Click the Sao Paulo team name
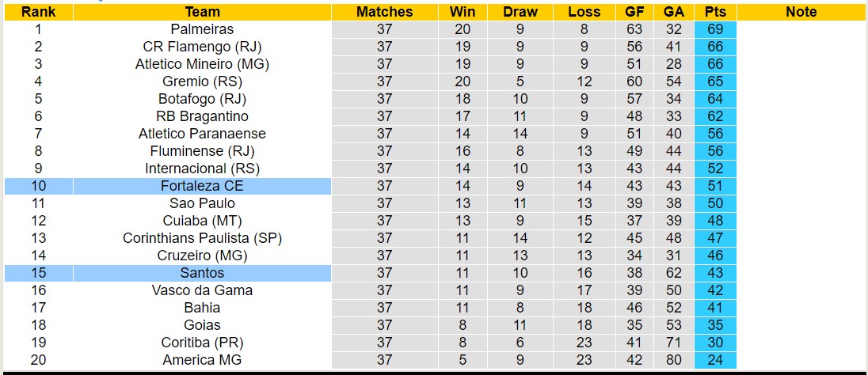 [202, 203]
